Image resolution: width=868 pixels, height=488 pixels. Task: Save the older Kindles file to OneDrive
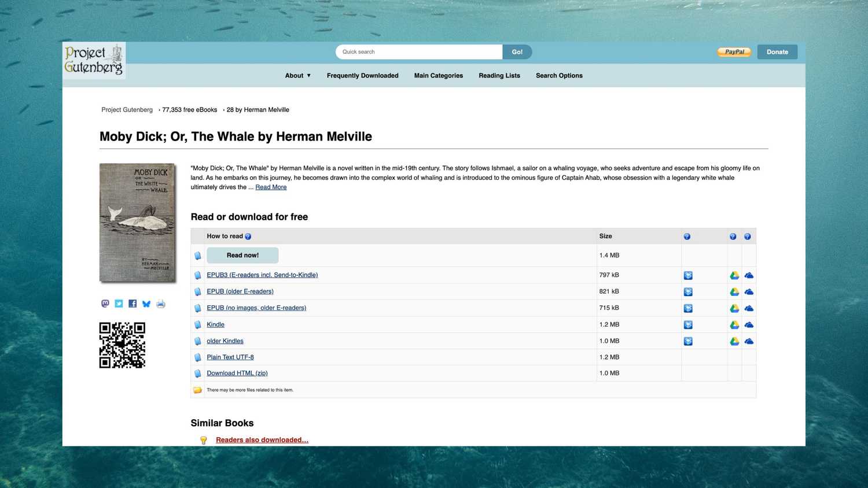click(x=748, y=341)
